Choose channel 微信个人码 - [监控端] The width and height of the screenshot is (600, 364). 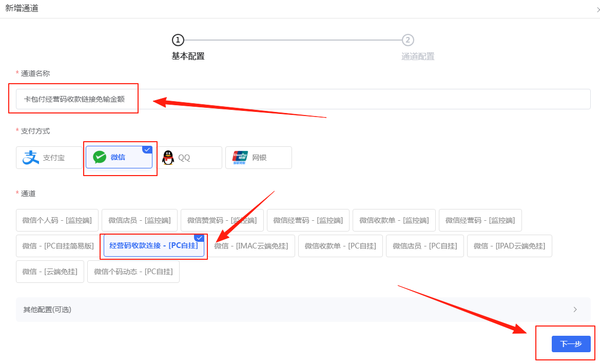tap(57, 220)
